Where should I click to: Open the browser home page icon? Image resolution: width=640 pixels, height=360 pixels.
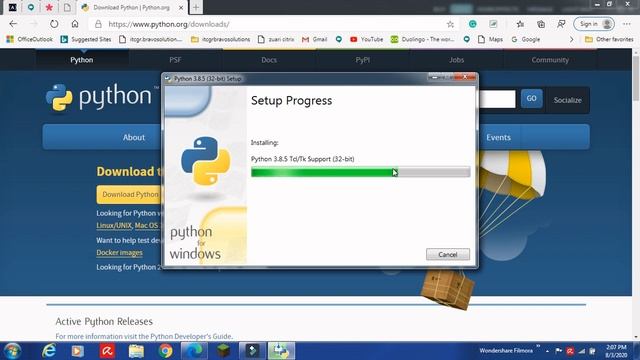tap(75, 24)
